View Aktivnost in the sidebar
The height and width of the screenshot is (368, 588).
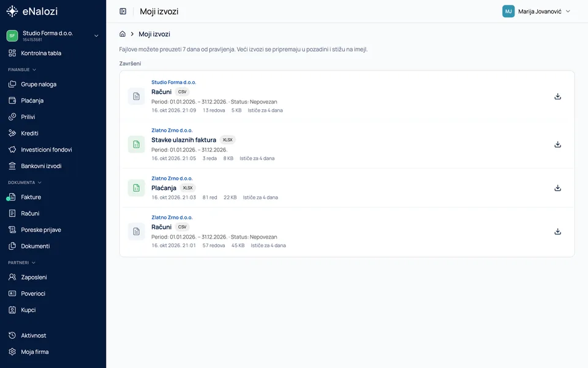(x=53, y=335)
